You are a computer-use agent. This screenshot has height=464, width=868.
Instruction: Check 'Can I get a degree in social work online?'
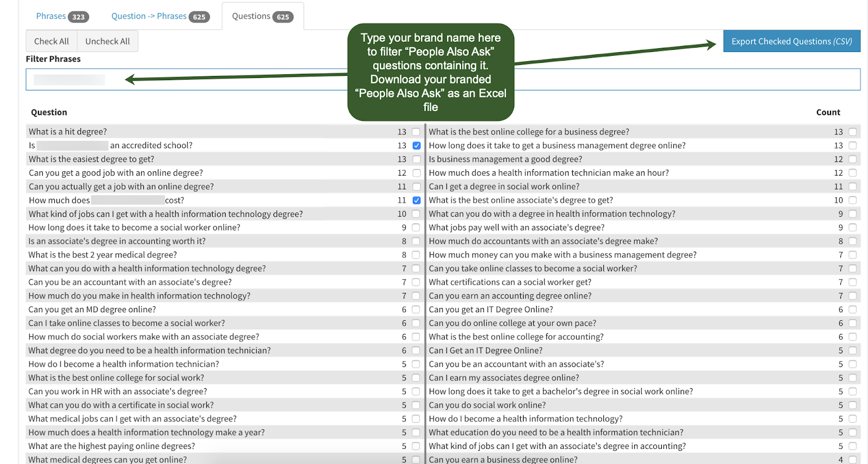click(852, 186)
